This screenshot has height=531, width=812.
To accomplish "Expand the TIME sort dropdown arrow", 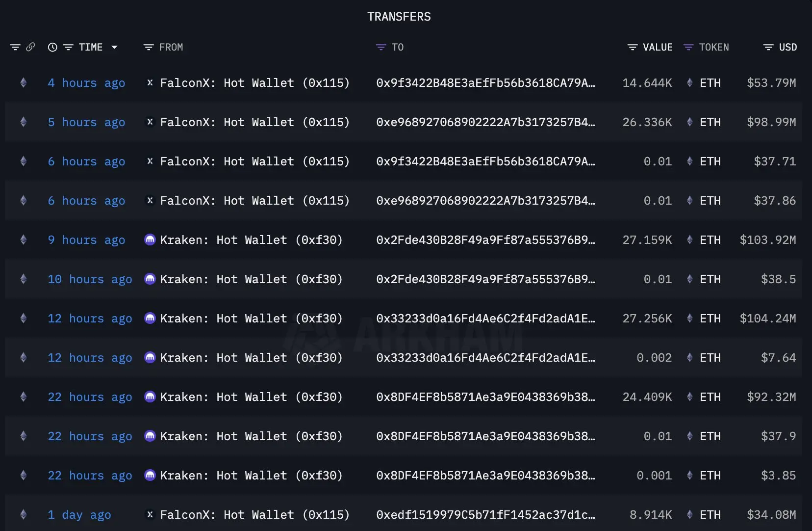I will point(114,47).
